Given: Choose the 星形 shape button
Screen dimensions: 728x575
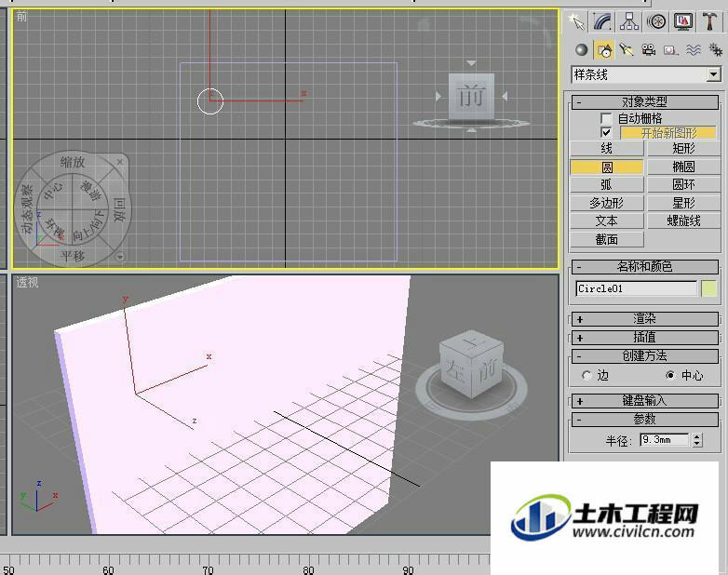Looking at the screenshot, I should 683,203.
